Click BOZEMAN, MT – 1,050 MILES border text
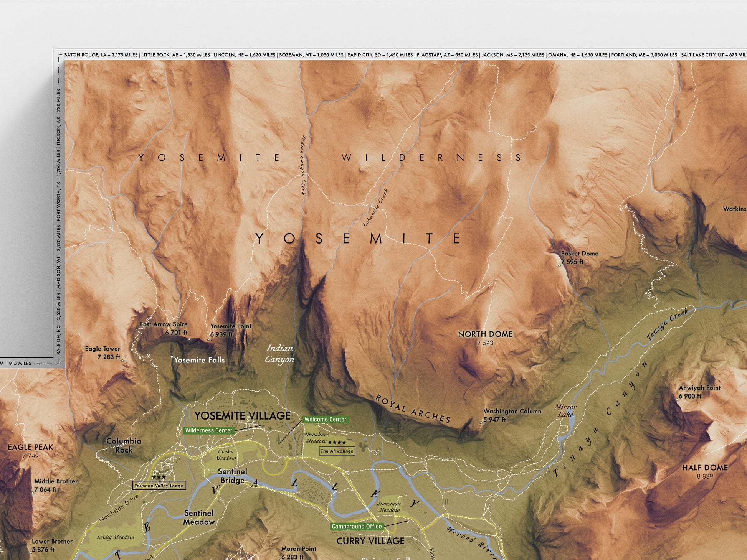The height and width of the screenshot is (560, 747). (x=311, y=55)
